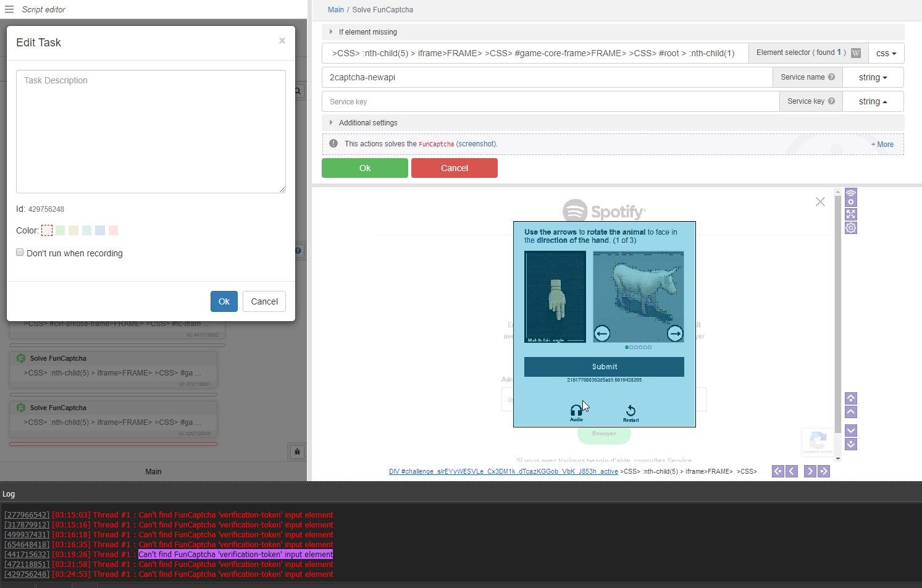Open the hamburger menu in Script editor
Image resolution: width=922 pixels, height=588 pixels.
9,9
